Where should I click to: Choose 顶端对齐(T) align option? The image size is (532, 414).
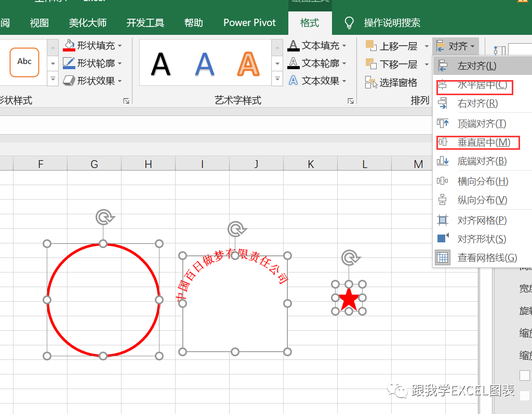(482, 124)
